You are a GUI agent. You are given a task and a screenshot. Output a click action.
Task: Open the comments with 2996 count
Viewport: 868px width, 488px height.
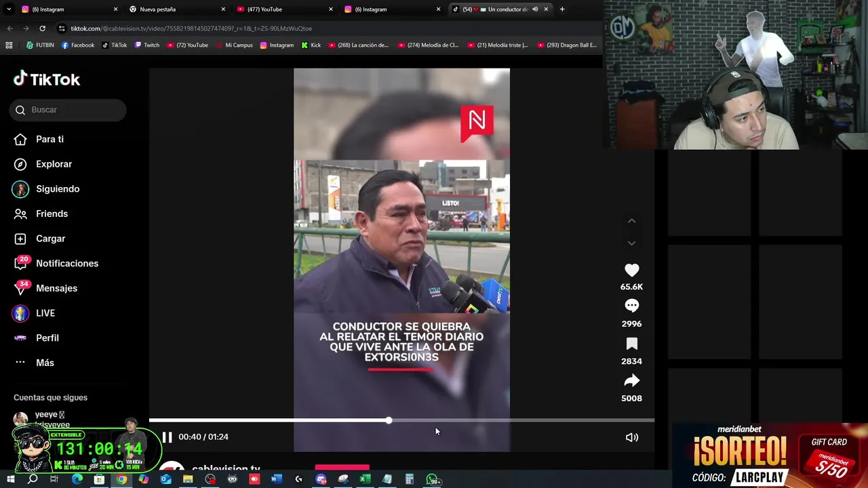[x=631, y=306]
